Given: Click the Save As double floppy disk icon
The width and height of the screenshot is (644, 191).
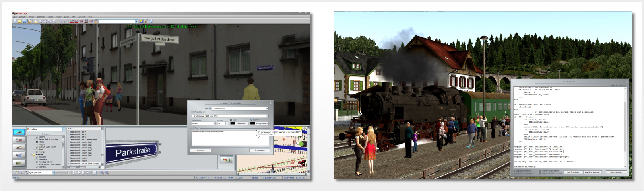Looking at the screenshot, I should point(29,21).
